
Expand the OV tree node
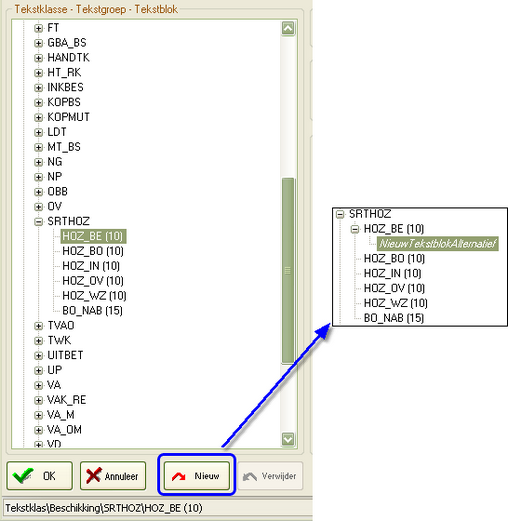point(38,207)
